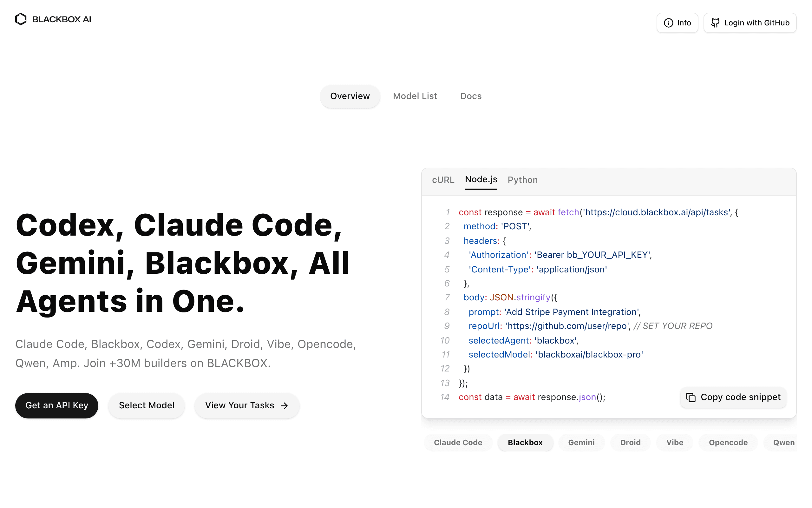Click the 'blackboxai/blackbox-pro' model string
The height and width of the screenshot is (508, 812).
[589, 355]
